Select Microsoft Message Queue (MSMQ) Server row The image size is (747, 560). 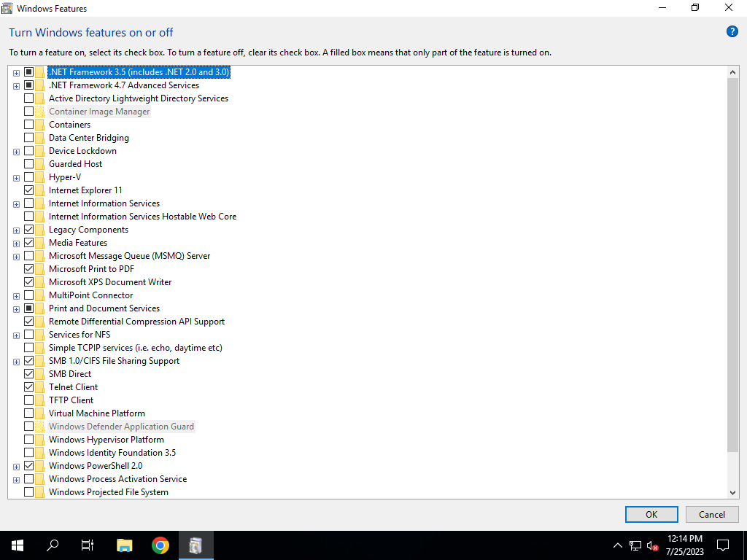click(x=129, y=256)
